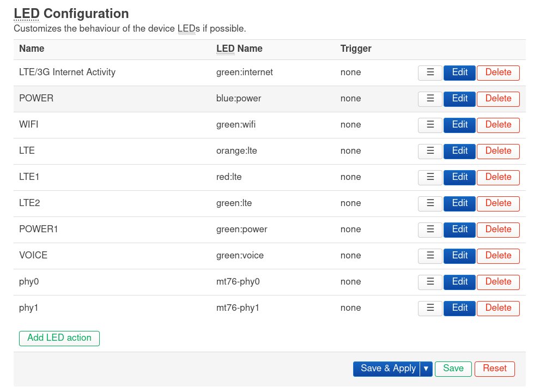
Task: Click the 'LTE/3G Internet Activity' name text
Action: click(x=67, y=73)
